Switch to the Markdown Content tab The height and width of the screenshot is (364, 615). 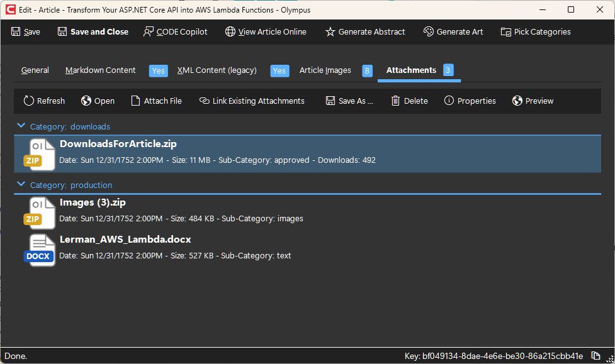[x=101, y=70]
